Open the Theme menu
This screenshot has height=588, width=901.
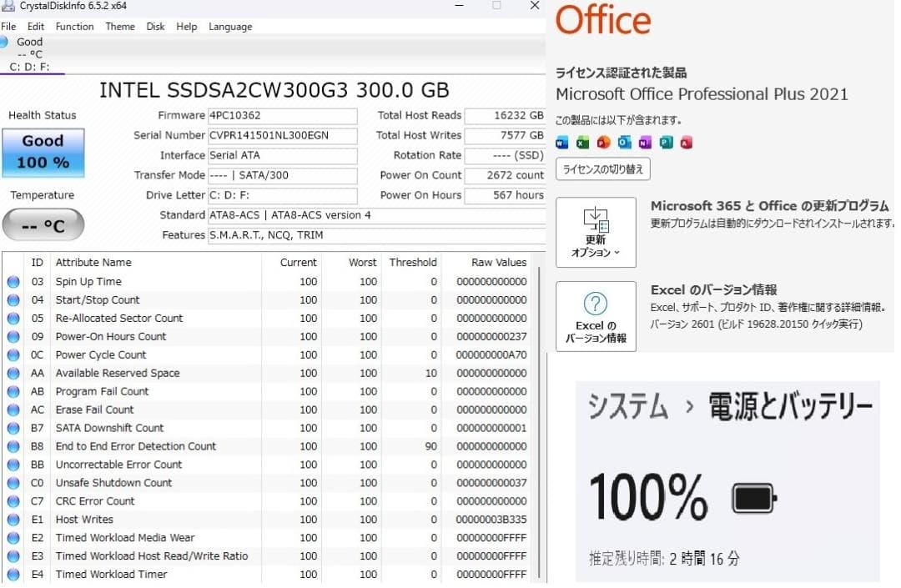(x=120, y=26)
